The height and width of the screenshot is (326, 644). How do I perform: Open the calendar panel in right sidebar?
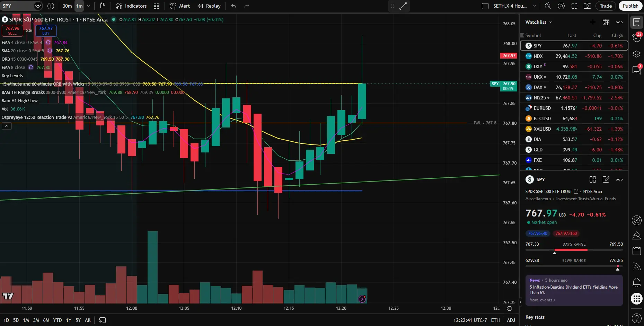tap(637, 250)
